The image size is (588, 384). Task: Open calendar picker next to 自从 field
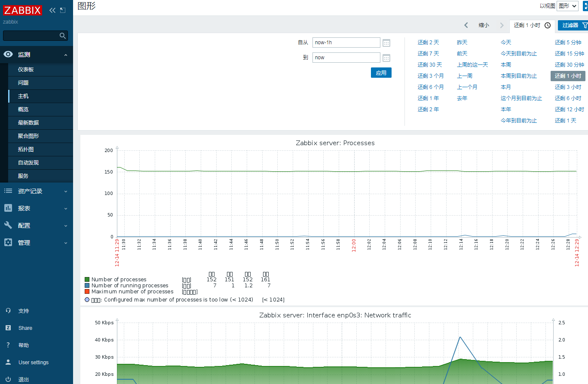click(x=386, y=43)
